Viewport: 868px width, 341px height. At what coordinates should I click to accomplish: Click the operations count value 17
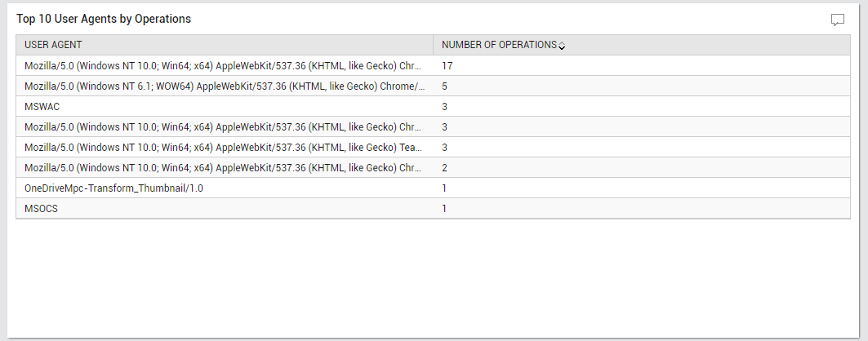click(447, 65)
